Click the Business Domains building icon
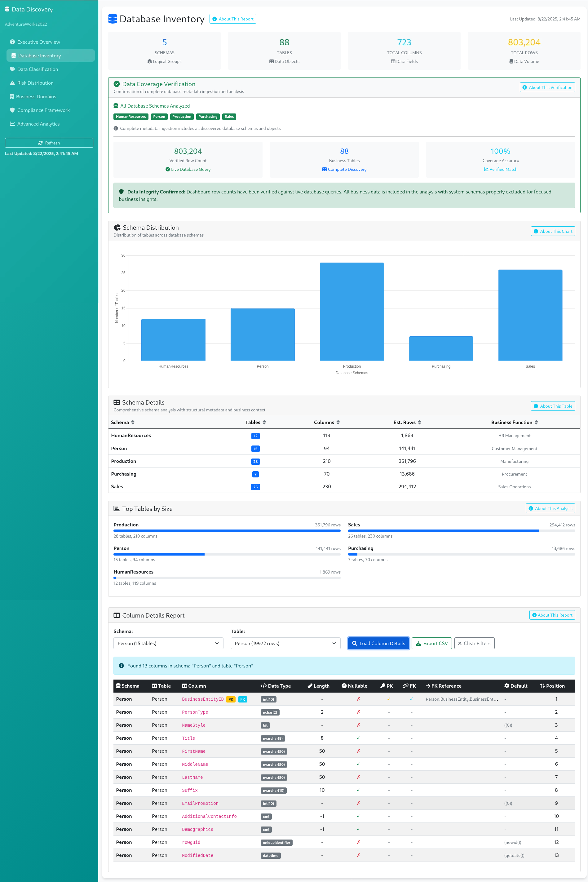The width and height of the screenshot is (588, 882). click(12, 97)
